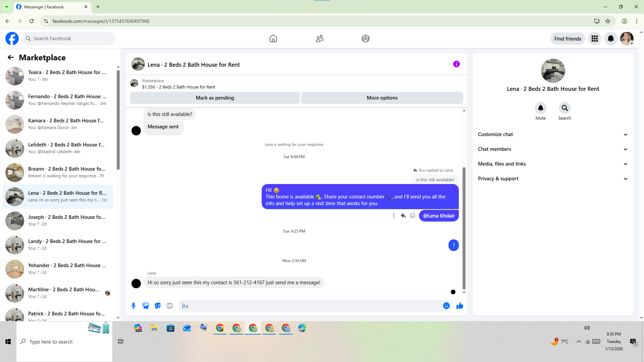Open Facebook notifications bell

click(610, 39)
